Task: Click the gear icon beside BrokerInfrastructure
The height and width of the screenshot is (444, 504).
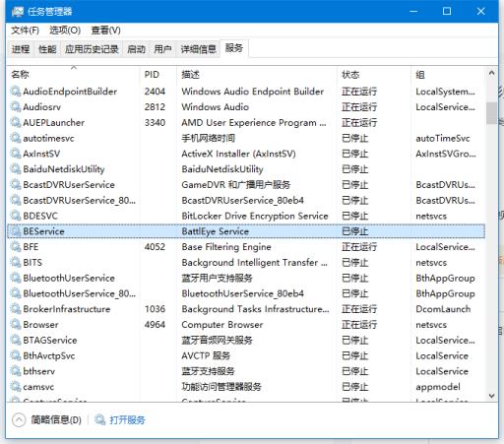Action: (16, 309)
